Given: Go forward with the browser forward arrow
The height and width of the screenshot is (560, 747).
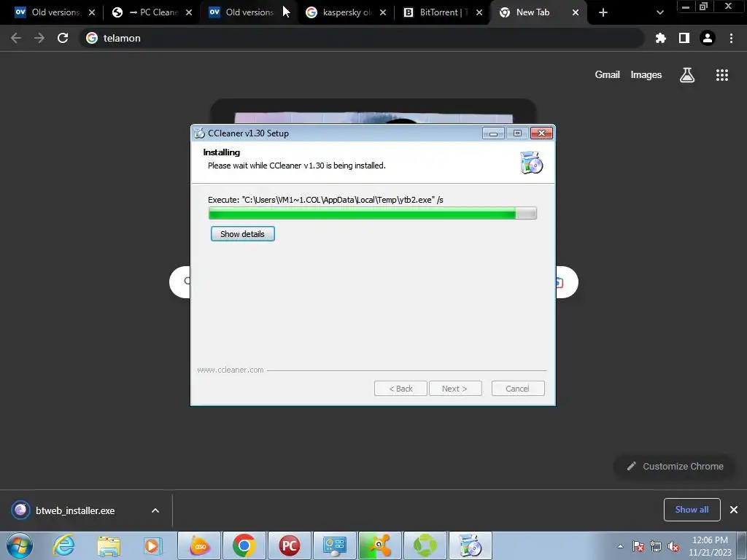Looking at the screenshot, I should click(39, 38).
